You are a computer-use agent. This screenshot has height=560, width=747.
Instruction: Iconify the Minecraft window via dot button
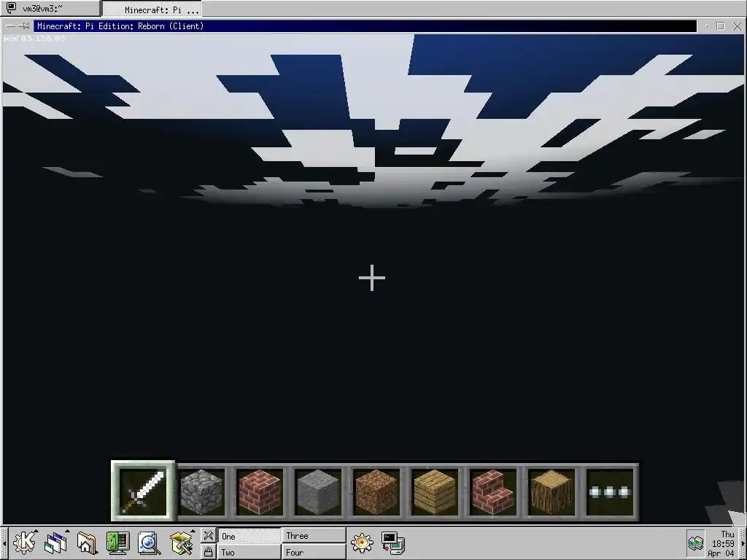pyautogui.click(x=706, y=26)
